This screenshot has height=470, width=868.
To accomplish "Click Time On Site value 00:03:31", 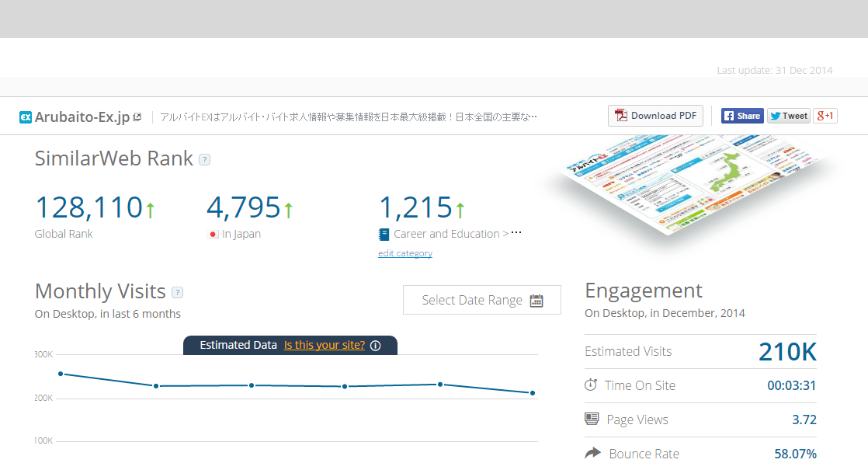I will pyautogui.click(x=792, y=385).
